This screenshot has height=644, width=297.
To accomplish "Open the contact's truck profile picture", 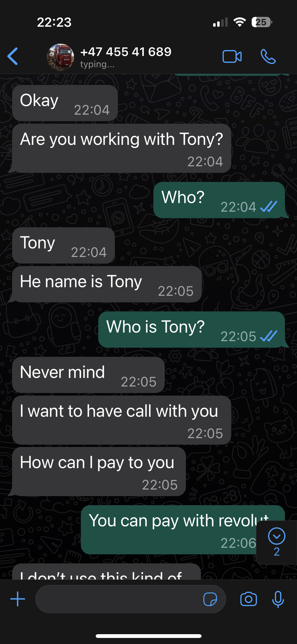I will pyautogui.click(x=60, y=57).
